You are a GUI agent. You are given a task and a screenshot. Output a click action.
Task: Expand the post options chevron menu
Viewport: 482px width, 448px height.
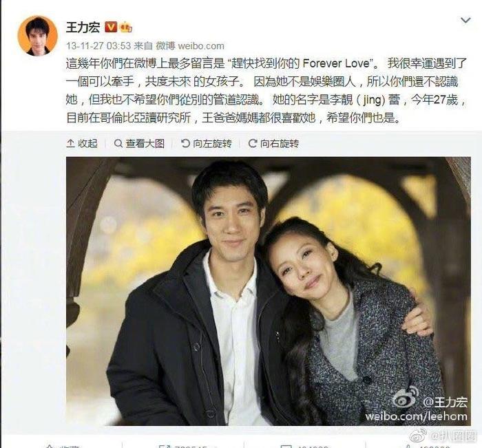(x=465, y=21)
